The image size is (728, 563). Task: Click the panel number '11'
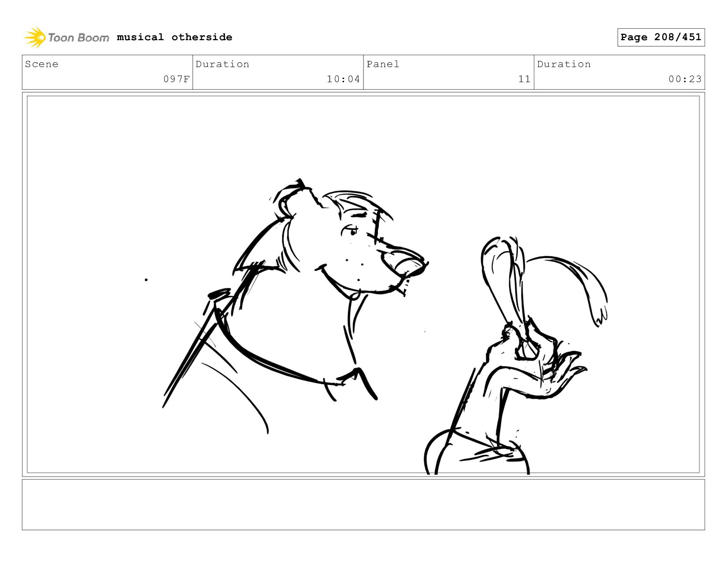[524, 79]
